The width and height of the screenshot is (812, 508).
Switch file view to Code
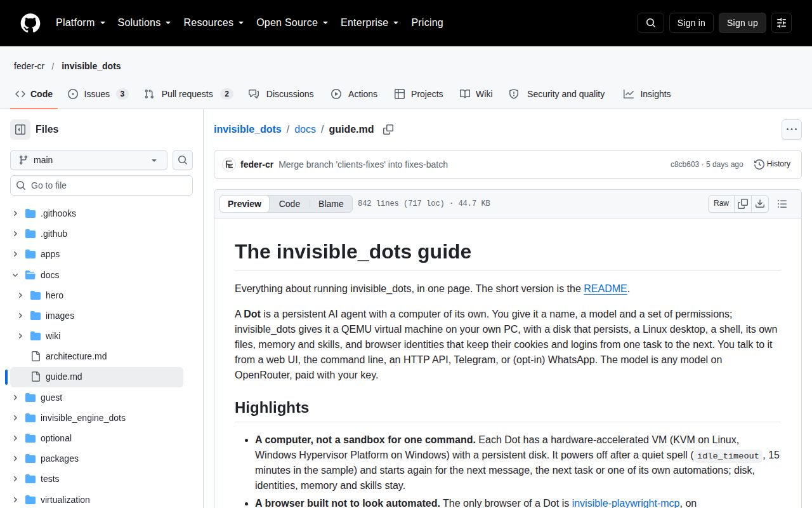tap(289, 204)
